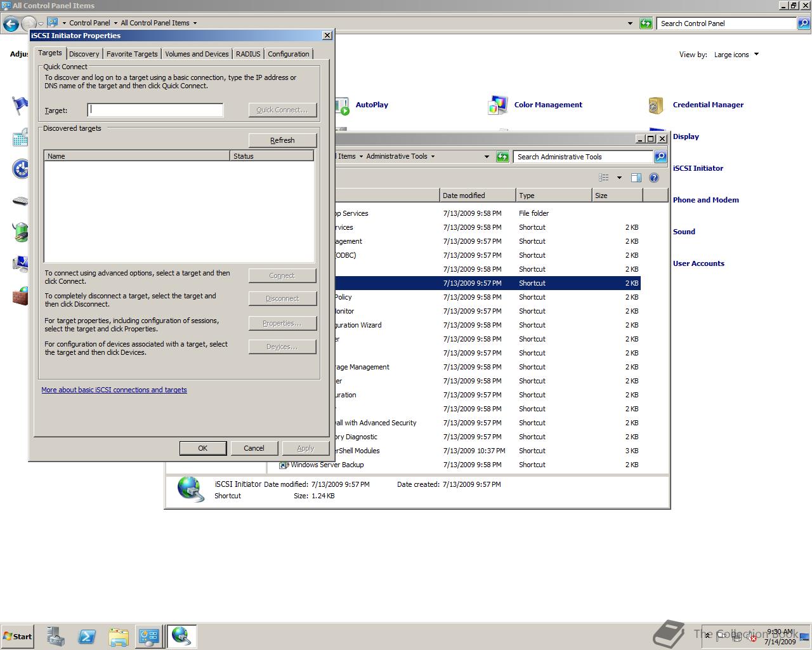Switch to the Discovery tab
812x650 pixels.
pyautogui.click(x=84, y=54)
